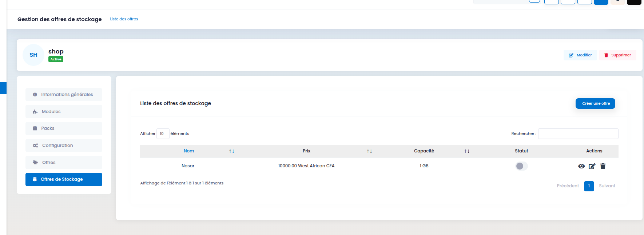Focus the Rechercher search field

578,134
